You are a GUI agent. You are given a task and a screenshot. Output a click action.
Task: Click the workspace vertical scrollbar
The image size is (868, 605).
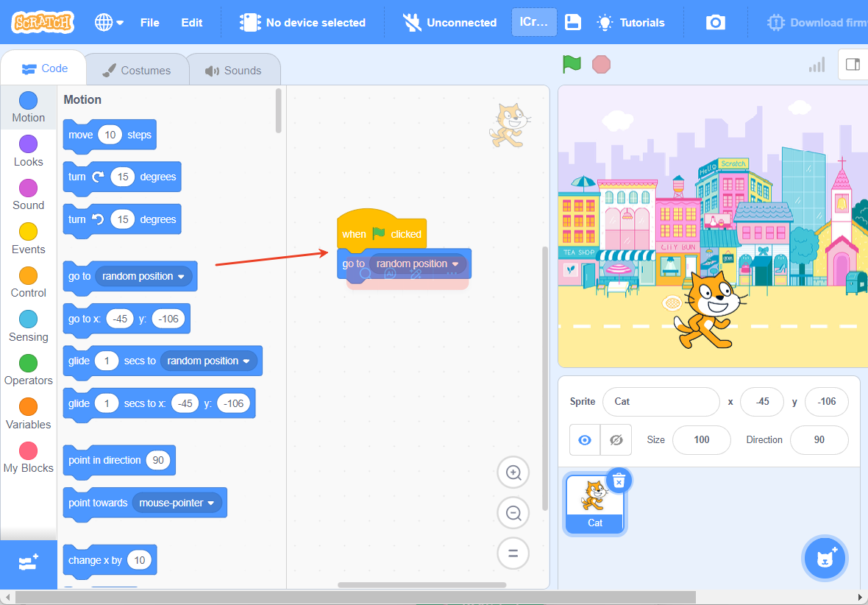click(x=545, y=378)
